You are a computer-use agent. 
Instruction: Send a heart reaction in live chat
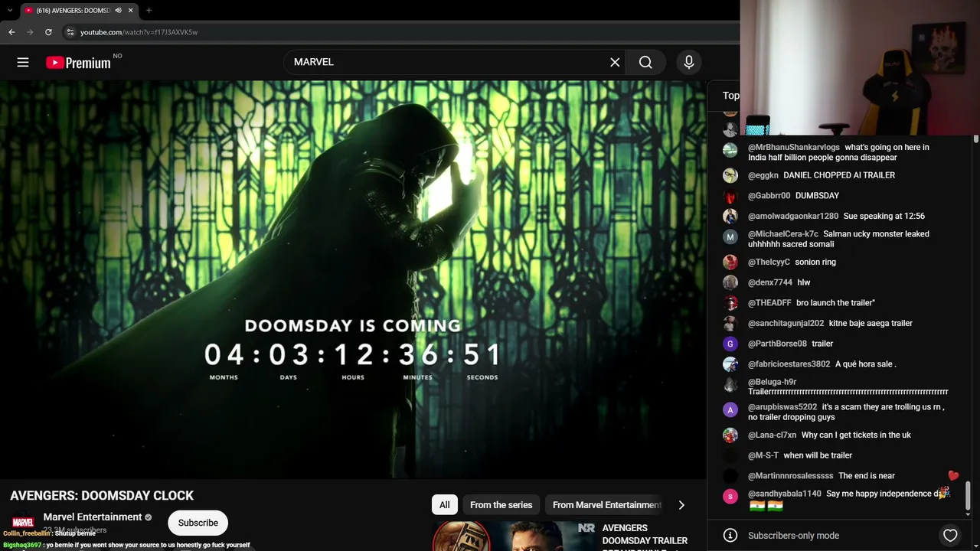(x=950, y=536)
